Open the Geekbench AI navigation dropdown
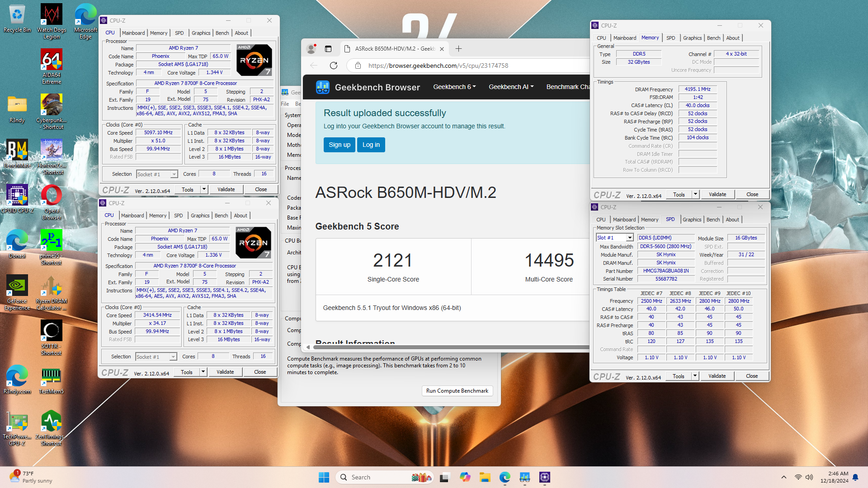This screenshot has height=488, width=868. click(511, 87)
